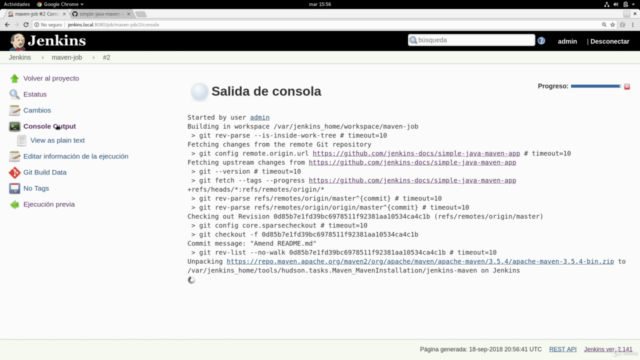Click the browser address bar URL
This screenshot has height=360, width=640.
[x=113, y=25]
